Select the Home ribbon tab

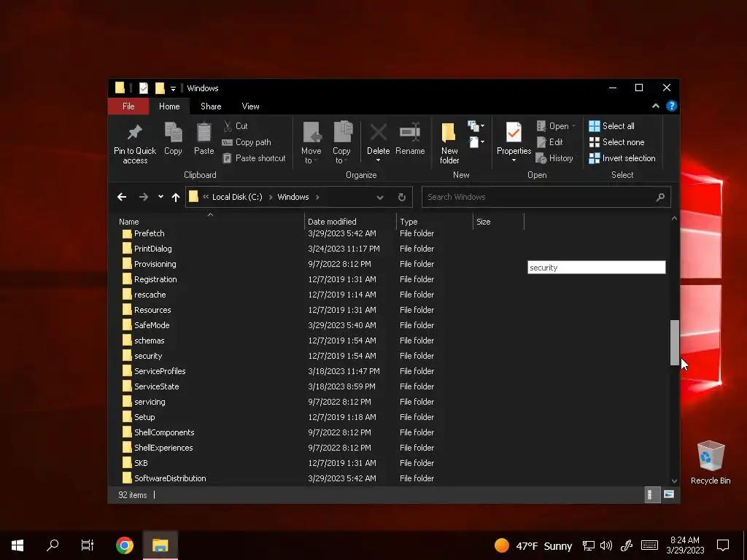169,106
